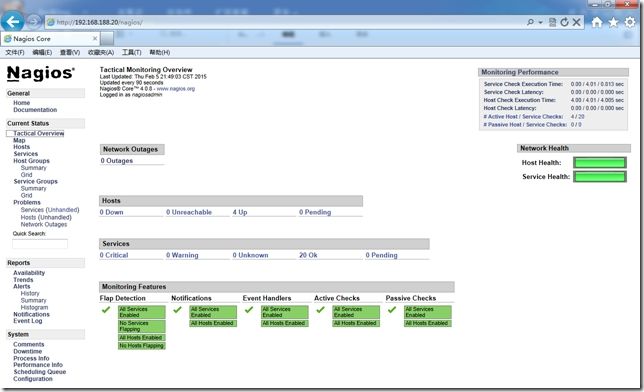Close the Nagios Core tab
Screen dimensions: 644x392
[x=95, y=38]
